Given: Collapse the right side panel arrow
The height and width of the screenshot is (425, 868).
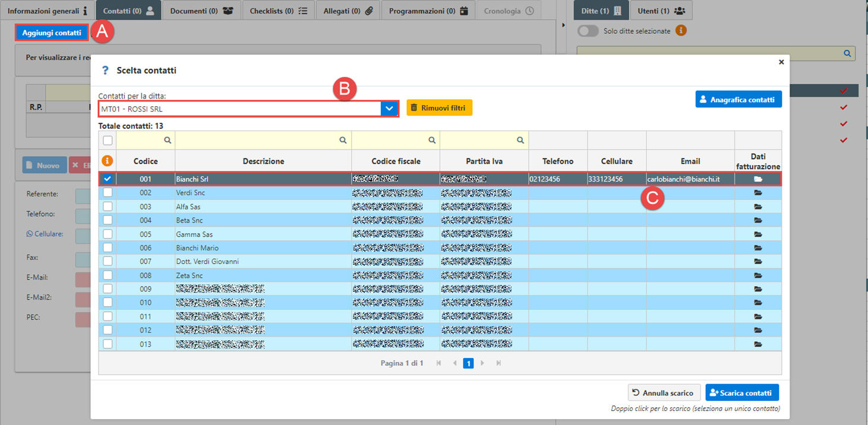Looking at the screenshot, I should click(563, 26).
